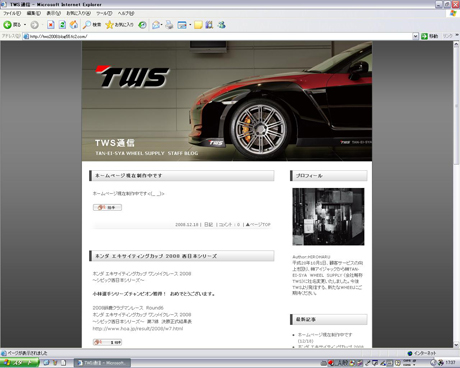Viewport: 460px width, 368px height.
Task: Click the TWS通信 blog title text
Action: 115,143
